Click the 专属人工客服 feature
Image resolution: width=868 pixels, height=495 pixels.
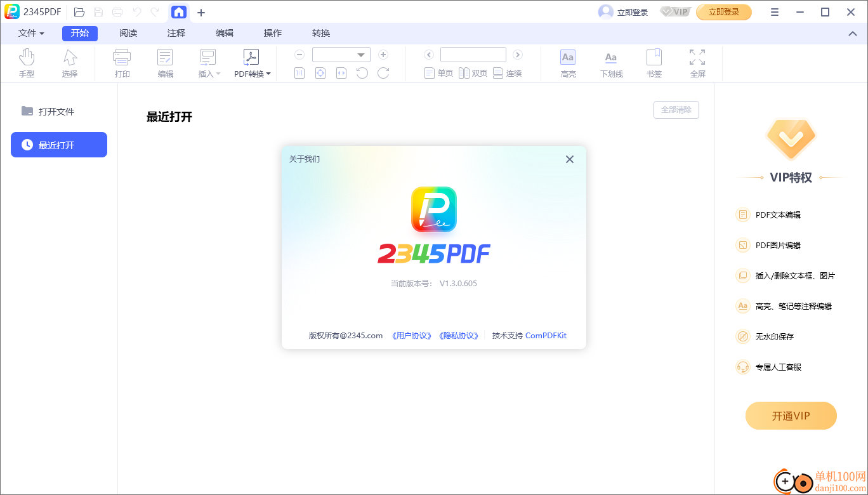769,367
